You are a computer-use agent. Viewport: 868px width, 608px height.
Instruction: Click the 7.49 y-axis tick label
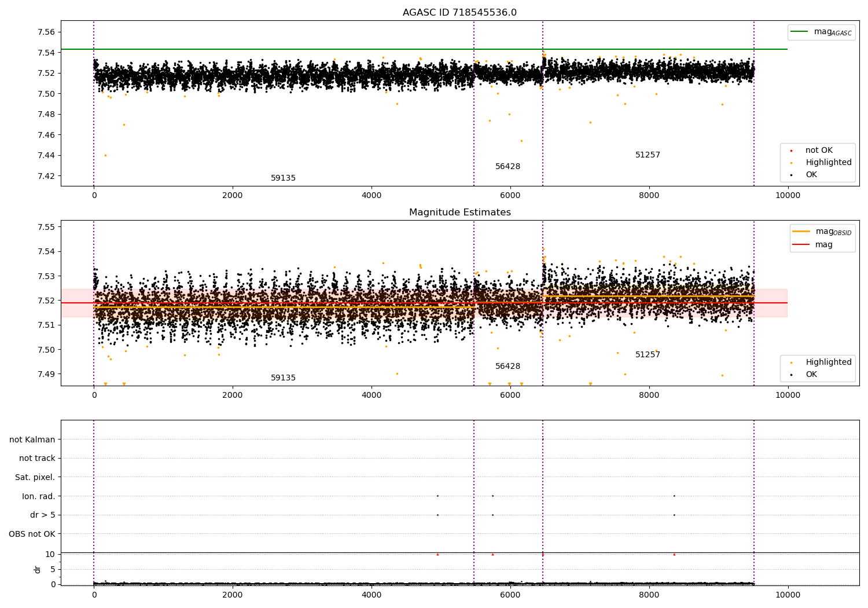(x=46, y=374)
